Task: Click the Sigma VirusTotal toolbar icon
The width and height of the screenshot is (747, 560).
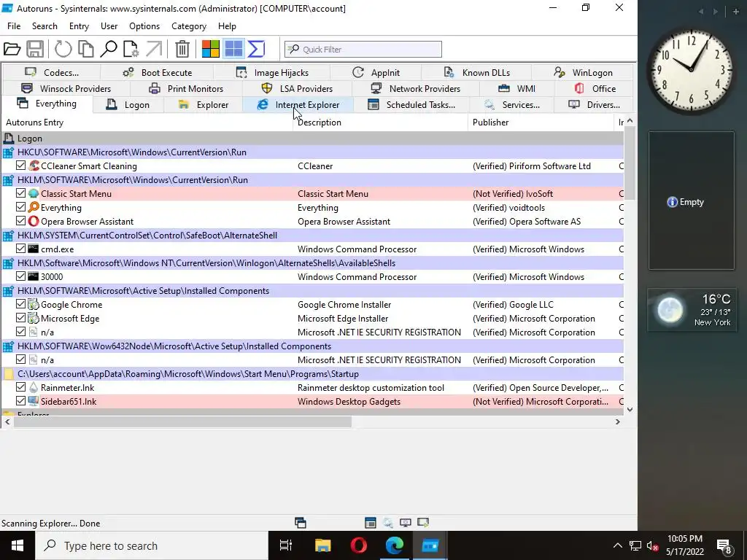Action: click(256, 49)
